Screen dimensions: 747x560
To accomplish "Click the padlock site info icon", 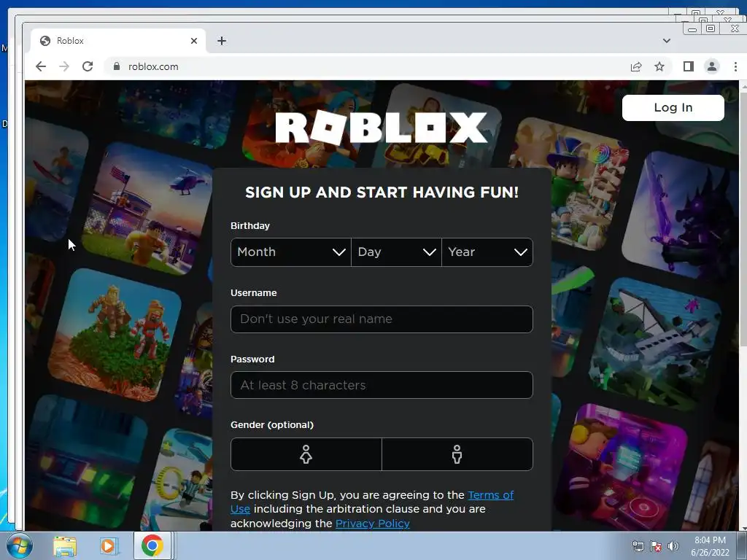I will pyautogui.click(x=116, y=66).
